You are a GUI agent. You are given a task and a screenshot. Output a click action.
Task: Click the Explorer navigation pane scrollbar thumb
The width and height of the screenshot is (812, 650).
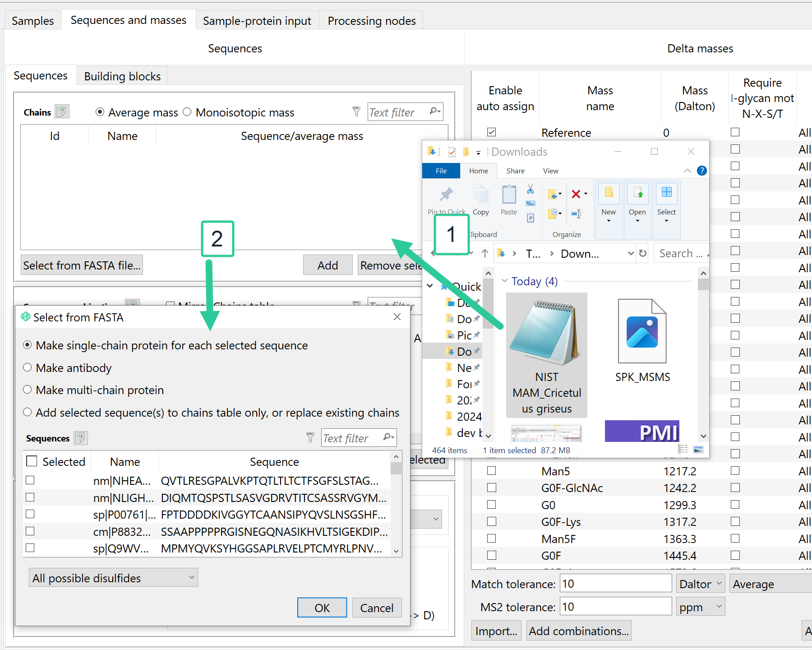coord(488,303)
